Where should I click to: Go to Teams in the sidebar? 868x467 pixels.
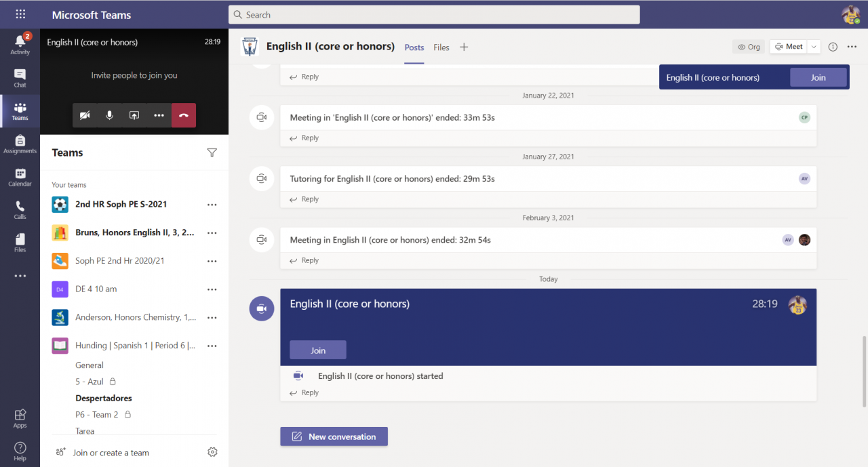(x=20, y=111)
